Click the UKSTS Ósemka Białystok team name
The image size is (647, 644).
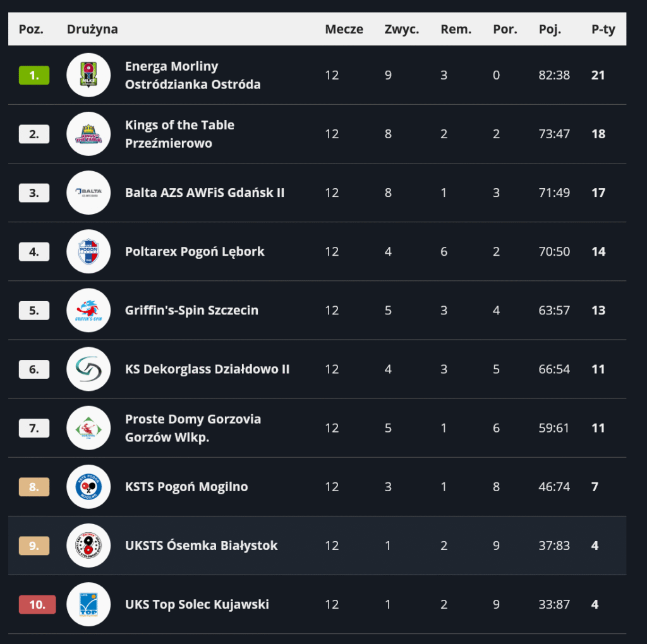coord(201,546)
